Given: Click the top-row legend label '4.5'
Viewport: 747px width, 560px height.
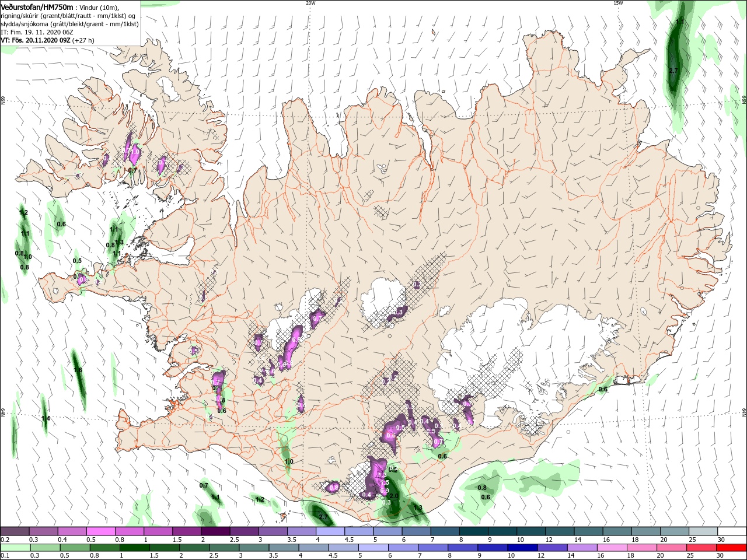Looking at the screenshot, I should coord(349,539).
